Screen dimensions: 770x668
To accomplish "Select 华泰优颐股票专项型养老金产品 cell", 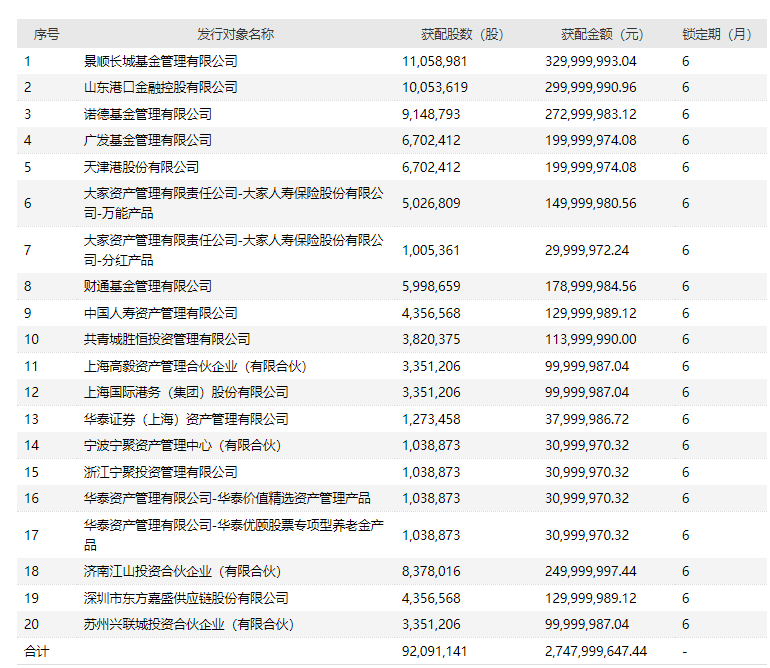I will (234, 535).
